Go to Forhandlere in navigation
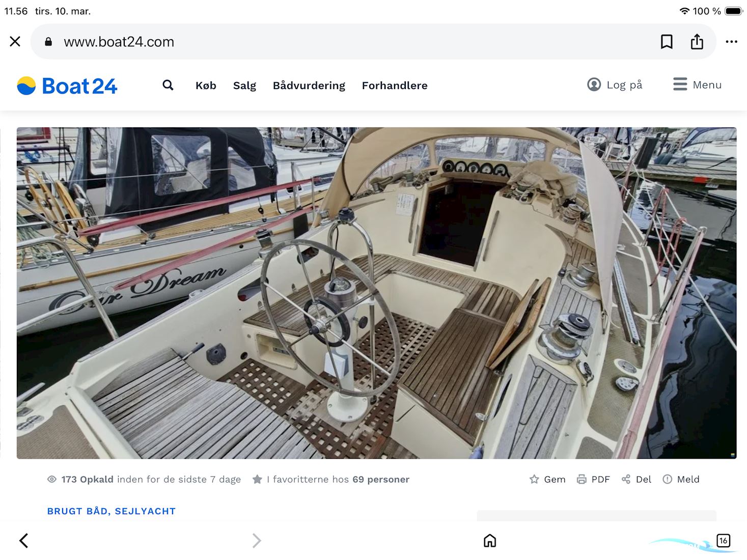The height and width of the screenshot is (560, 747). 395,86
